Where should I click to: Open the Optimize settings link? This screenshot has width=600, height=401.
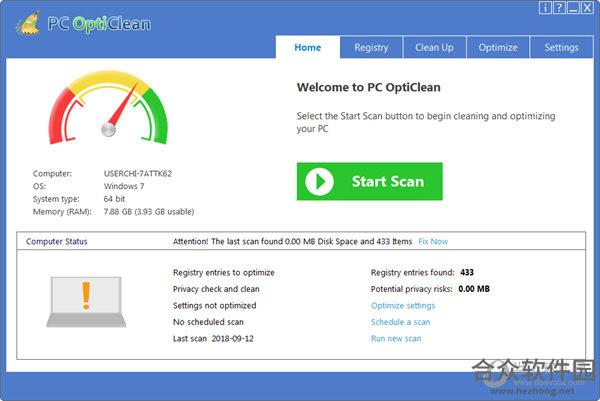click(403, 306)
